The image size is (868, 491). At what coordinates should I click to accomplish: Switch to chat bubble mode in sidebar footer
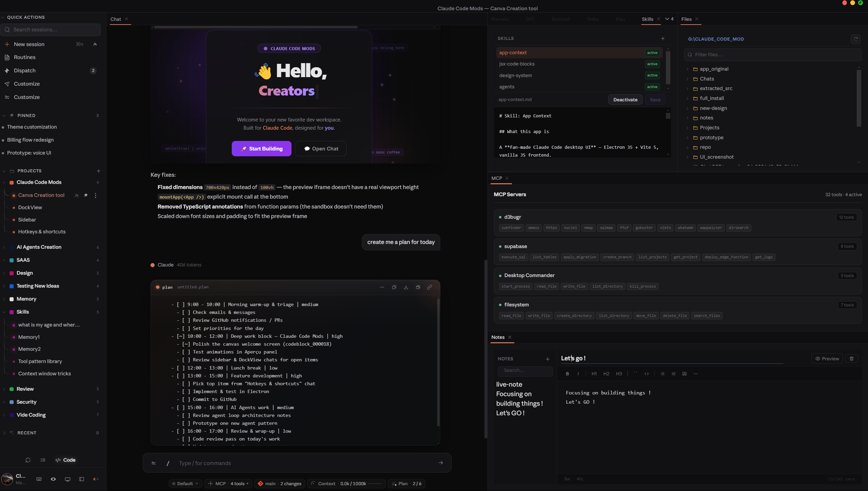(28, 460)
